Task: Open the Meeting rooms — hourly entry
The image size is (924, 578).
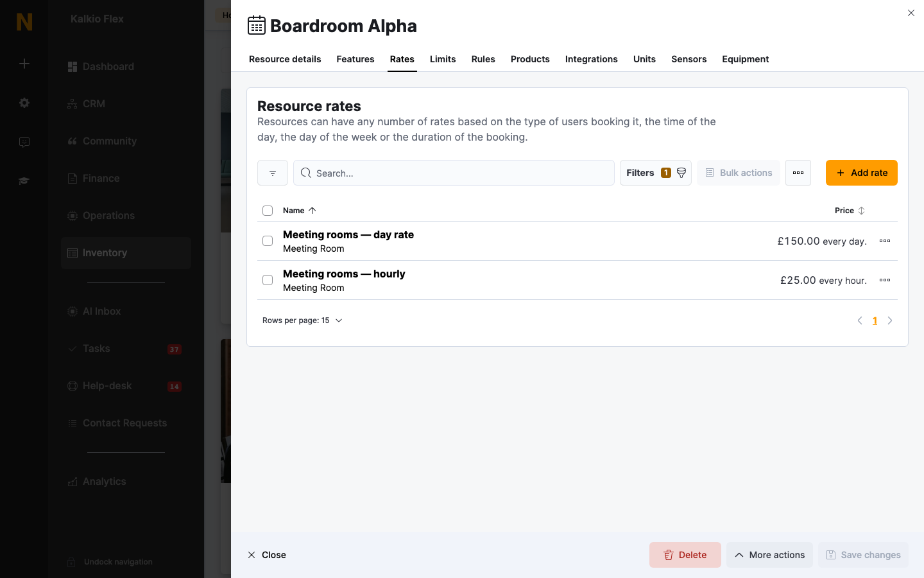Action: (344, 274)
